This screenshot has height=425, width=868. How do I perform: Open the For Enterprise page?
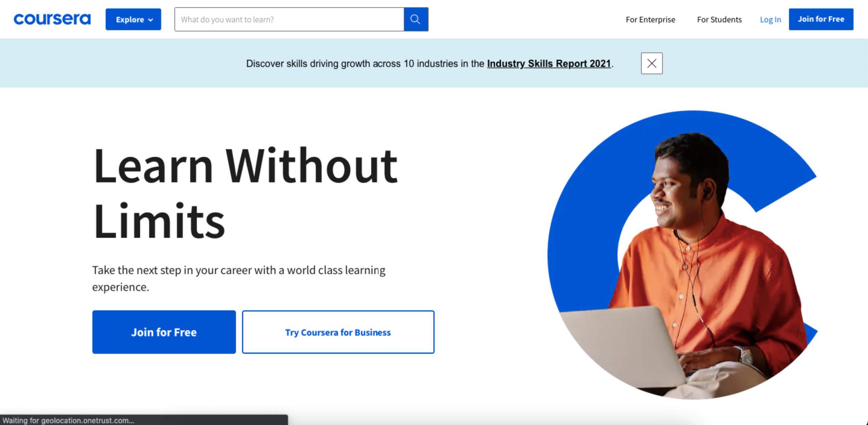(x=650, y=20)
